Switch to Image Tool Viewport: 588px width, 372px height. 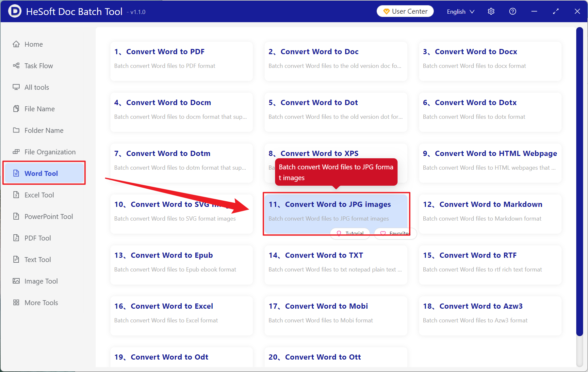(x=44, y=281)
